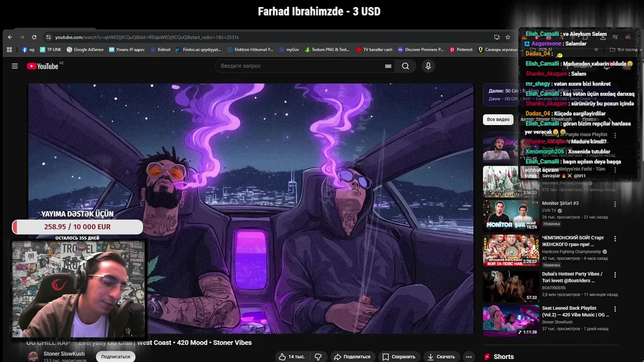Open the TP LINK bookmark
Image resolution: width=644 pixels, height=362 pixels.
tap(51, 50)
